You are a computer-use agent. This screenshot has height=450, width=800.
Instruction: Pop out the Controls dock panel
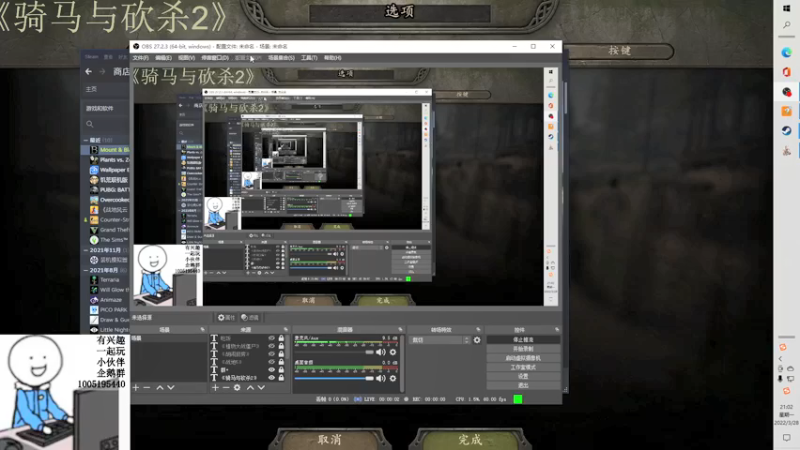click(557, 330)
